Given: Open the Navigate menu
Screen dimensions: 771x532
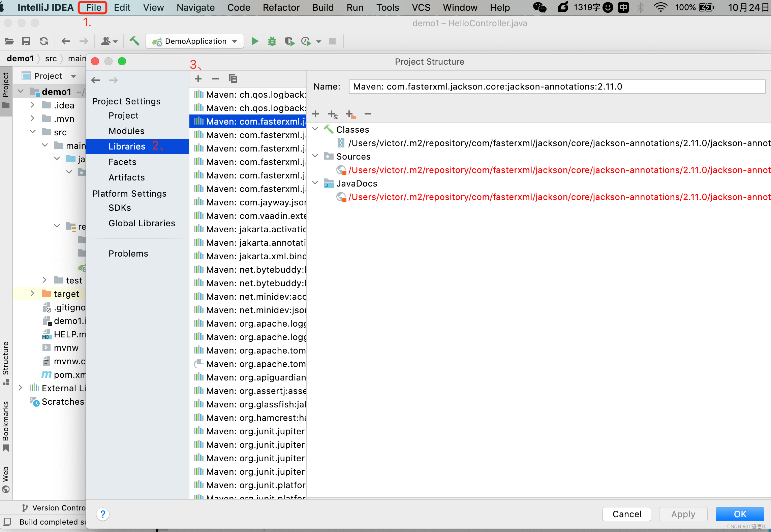Looking at the screenshot, I should pos(195,7).
